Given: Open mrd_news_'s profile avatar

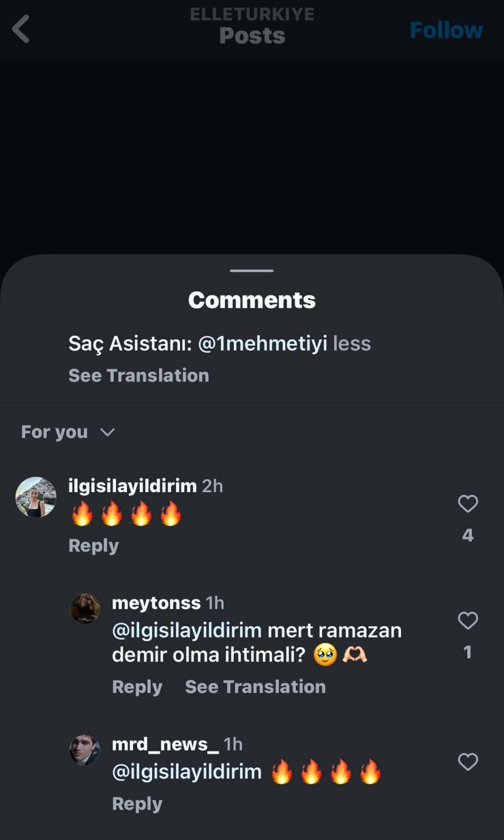Looking at the screenshot, I should pos(85,750).
